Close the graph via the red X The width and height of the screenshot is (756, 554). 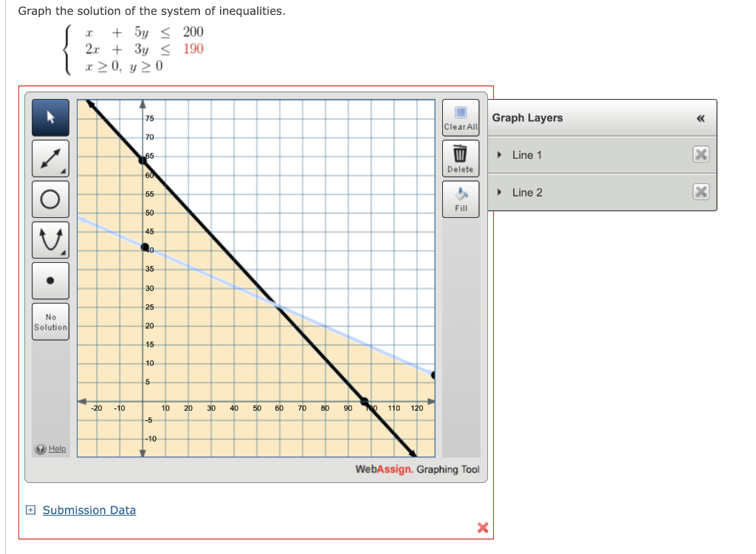[x=484, y=527]
